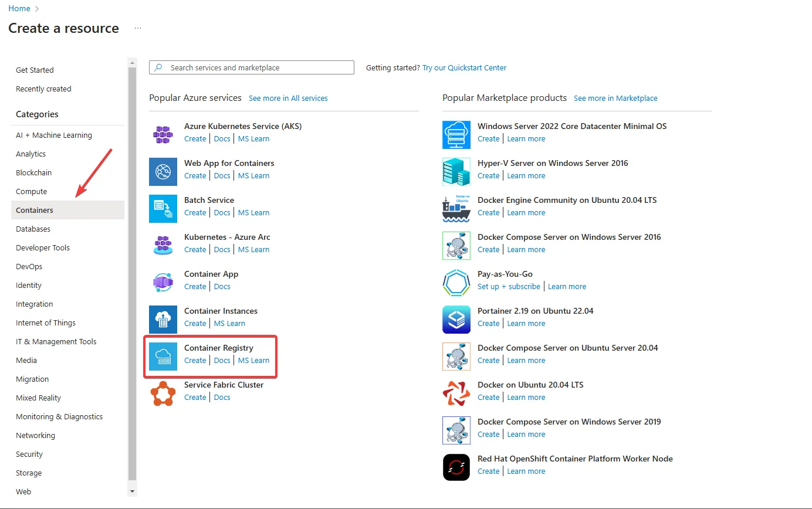Select the IT & Management Tools category
The image size is (812, 509).
point(67,341)
